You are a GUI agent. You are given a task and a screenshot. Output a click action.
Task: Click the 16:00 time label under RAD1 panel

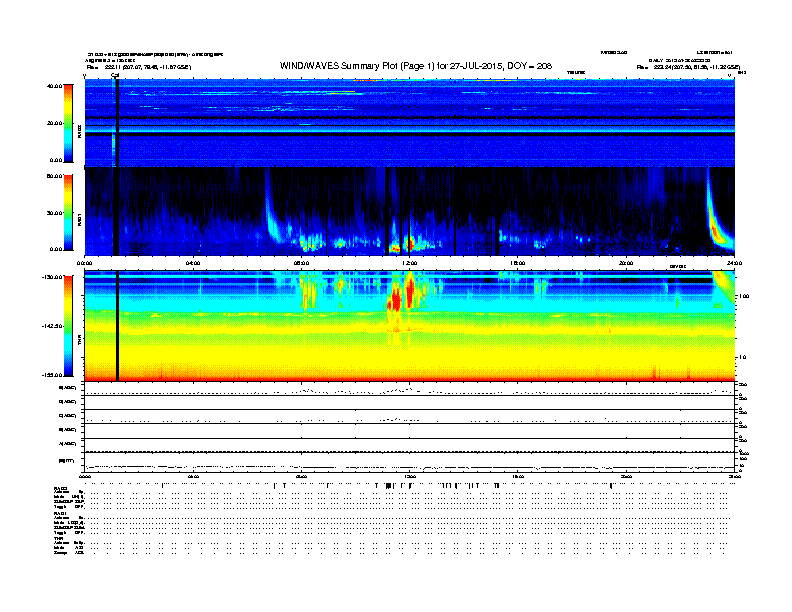[518, 263]
